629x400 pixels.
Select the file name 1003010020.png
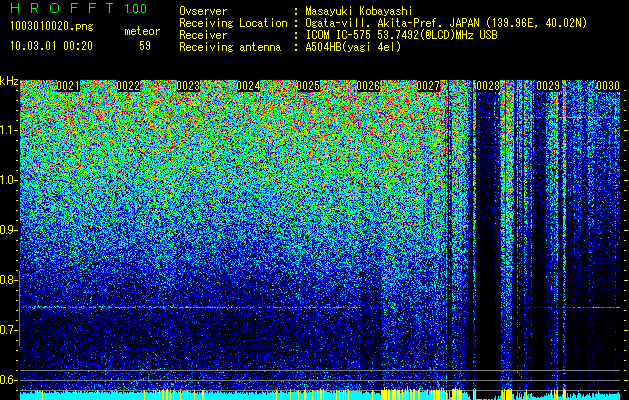[x=52, y=26]
